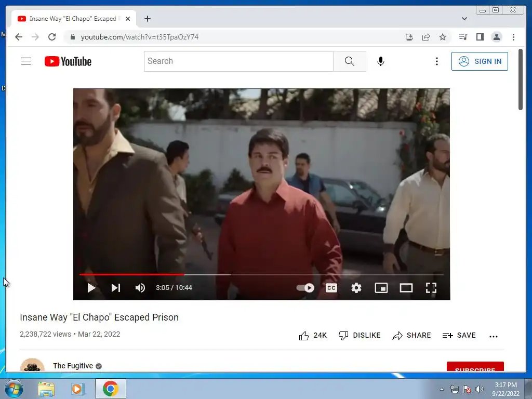The image size is (532, 399).
Task: Open a new Chrome tab
Action: click(147, 19)
